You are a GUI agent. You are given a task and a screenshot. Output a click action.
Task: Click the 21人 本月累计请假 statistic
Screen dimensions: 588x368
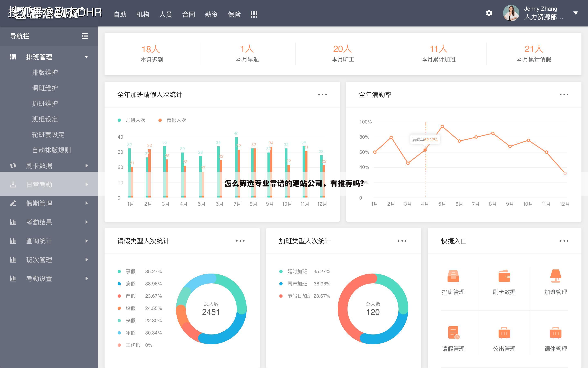click(x=534, y=54)
